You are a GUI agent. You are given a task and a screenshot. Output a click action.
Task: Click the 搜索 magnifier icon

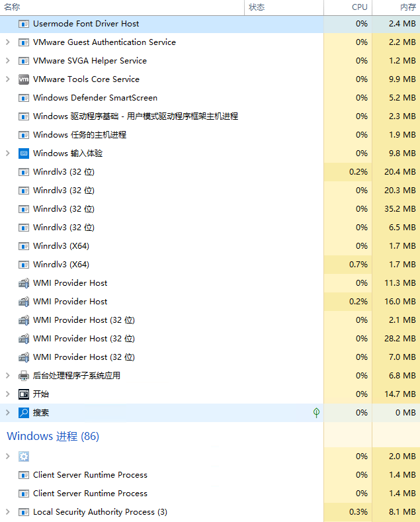[x=24, y=413]
